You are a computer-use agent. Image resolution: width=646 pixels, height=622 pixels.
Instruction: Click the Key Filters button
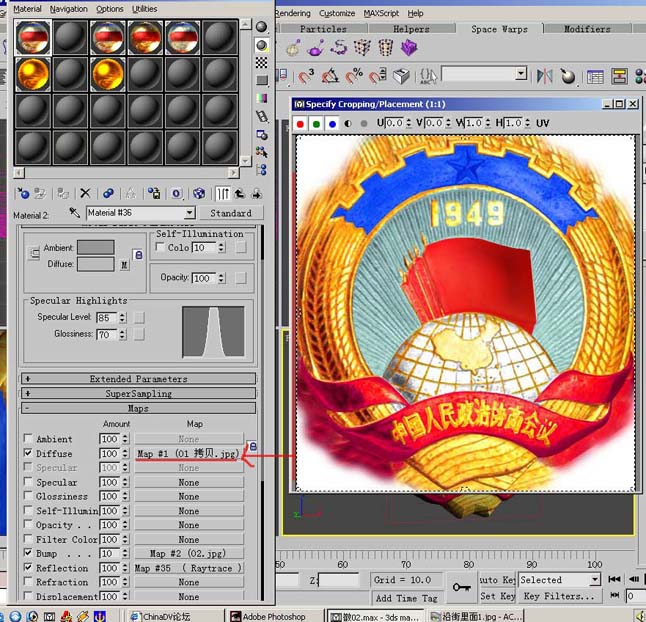tap(559, 596)
